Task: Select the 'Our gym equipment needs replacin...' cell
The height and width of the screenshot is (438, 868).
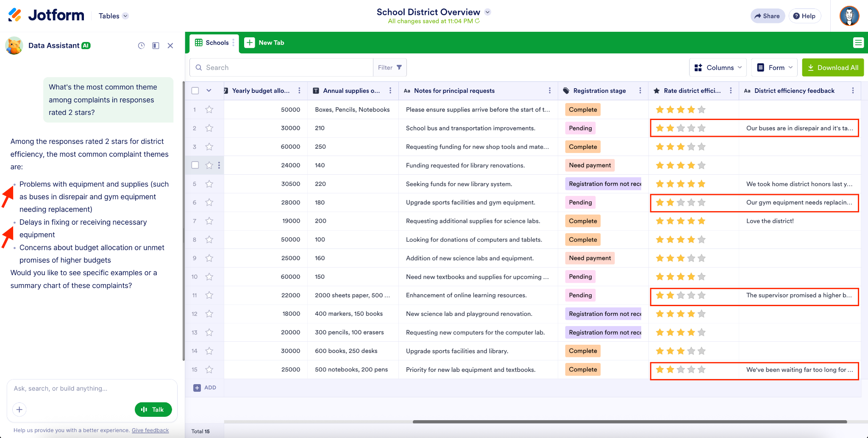Action: coord(800,203)
